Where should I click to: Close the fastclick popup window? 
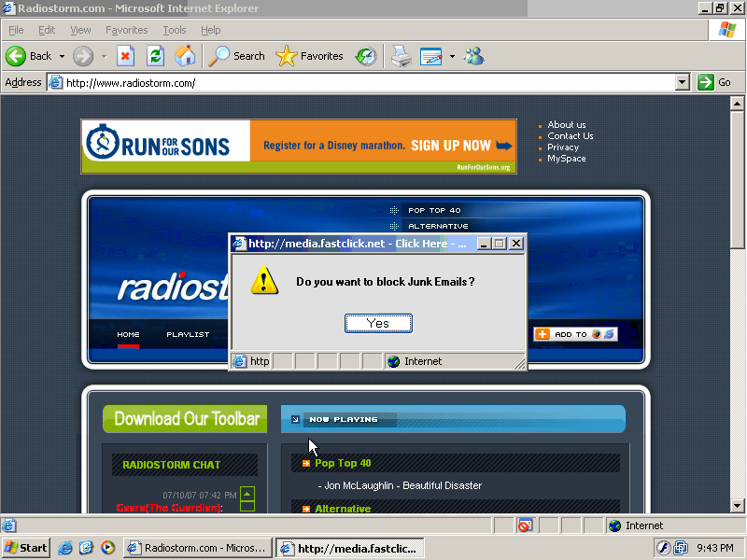point(516,244)
